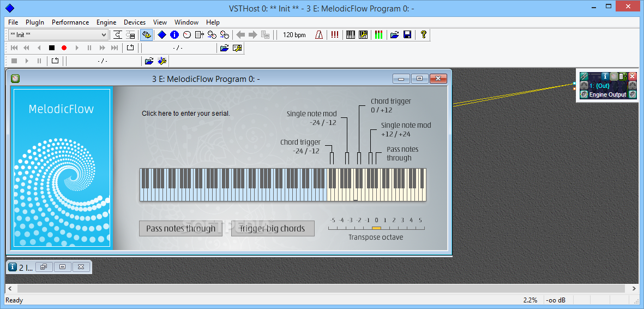
Task: Open the folder icon beside the floppy save icon
Action: point(395,35)
